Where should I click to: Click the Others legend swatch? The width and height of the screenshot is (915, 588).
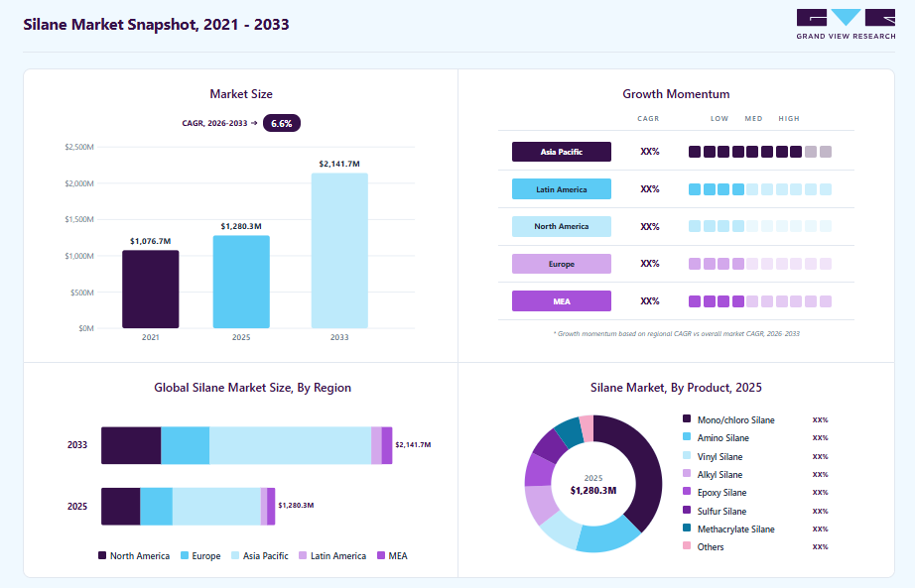pos(687,546)
